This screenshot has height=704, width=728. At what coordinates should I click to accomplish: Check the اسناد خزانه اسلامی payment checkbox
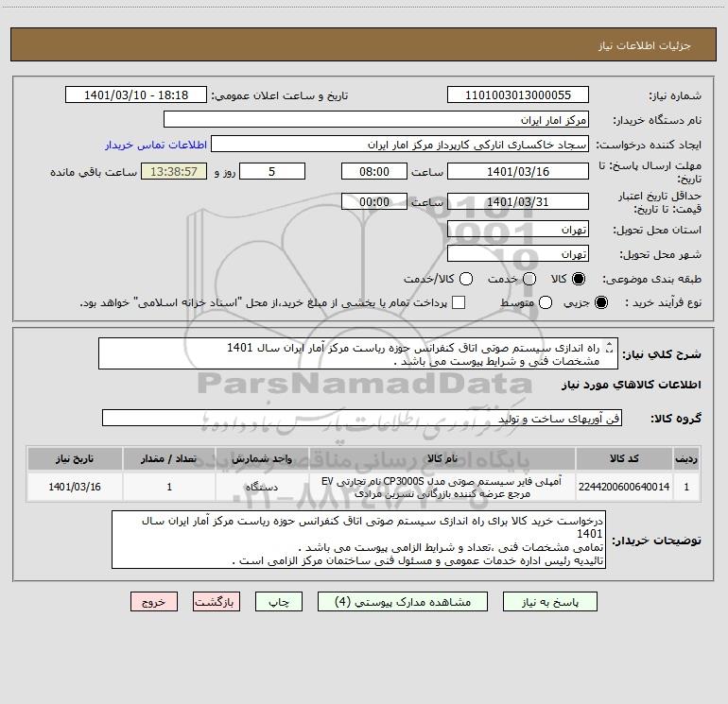click(459, 302)
